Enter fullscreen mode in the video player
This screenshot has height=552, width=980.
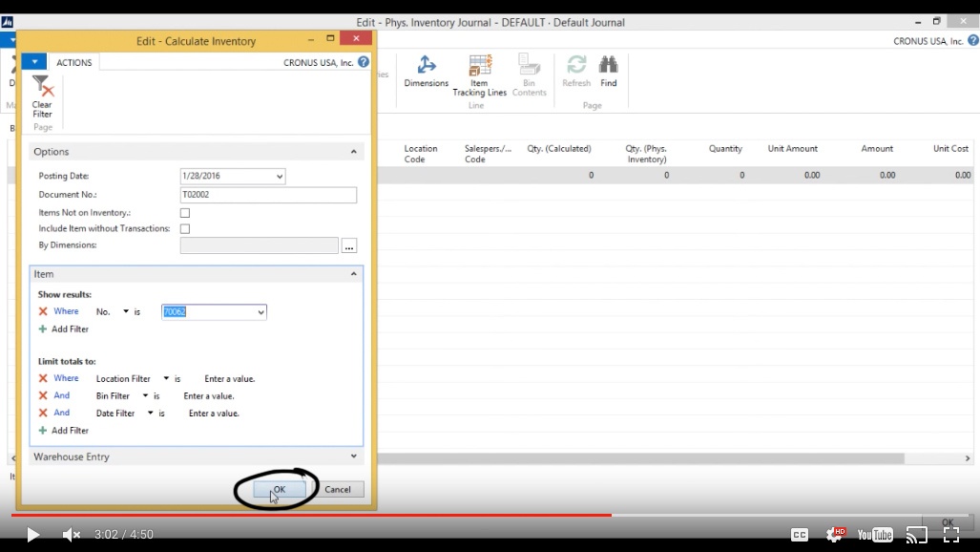[x=951, y=535]
